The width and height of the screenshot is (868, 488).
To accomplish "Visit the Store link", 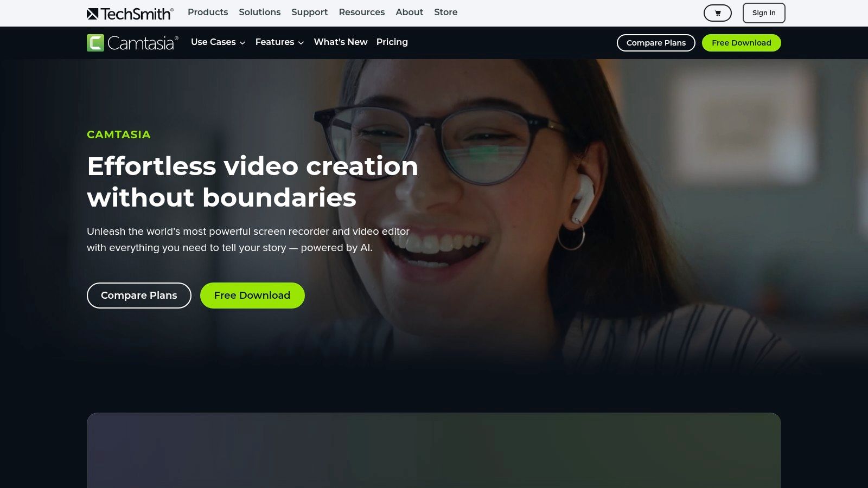I will [446, 12].
